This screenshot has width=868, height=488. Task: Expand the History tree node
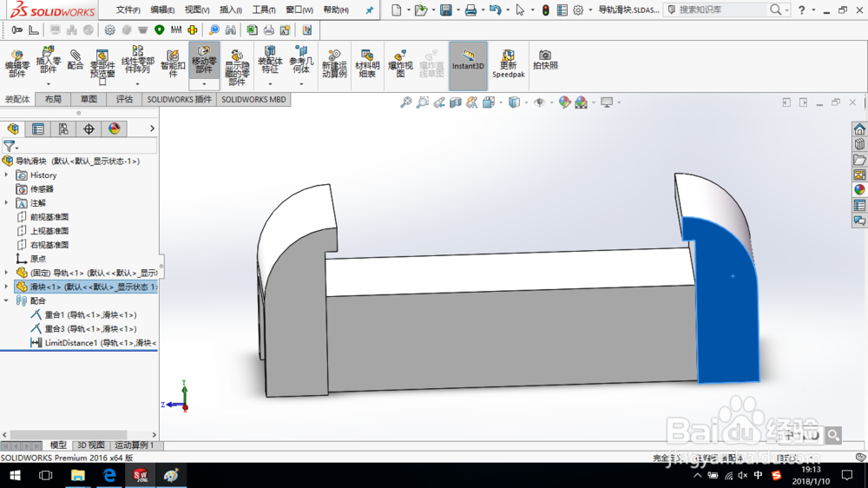[7, 175]
